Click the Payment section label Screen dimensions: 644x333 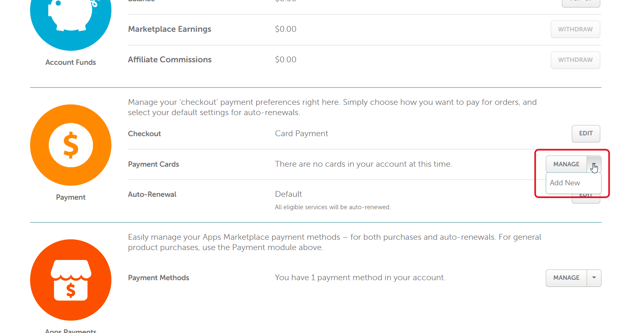pyautogui.click(x=71, y=197)
